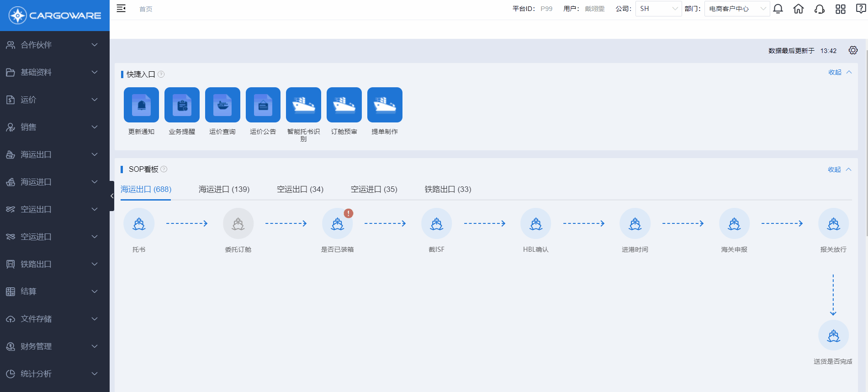
Task: Click the 托书 SOP step icon
Action: click(139, 223)
